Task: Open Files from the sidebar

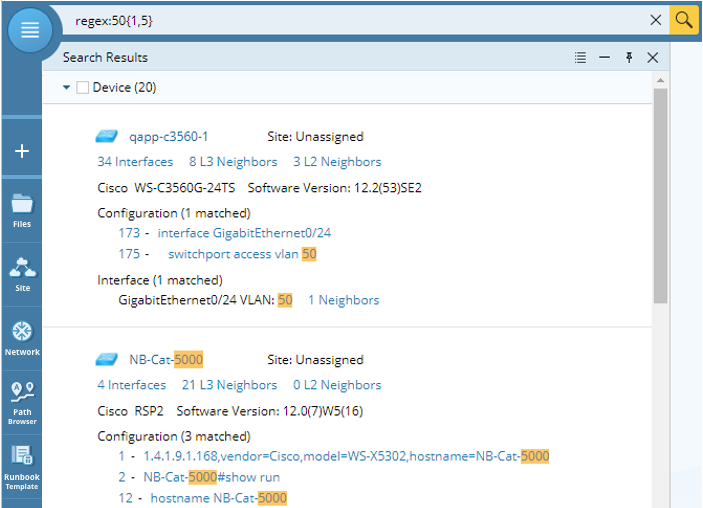Action: tap(22, 211)
